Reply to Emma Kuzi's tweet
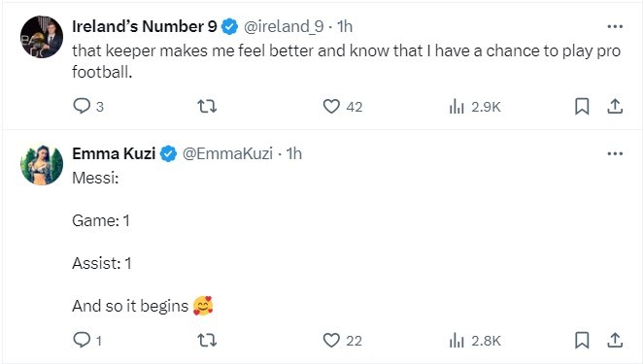The height and width of the screenshot is (364, 644). click(x=87, y=340)
